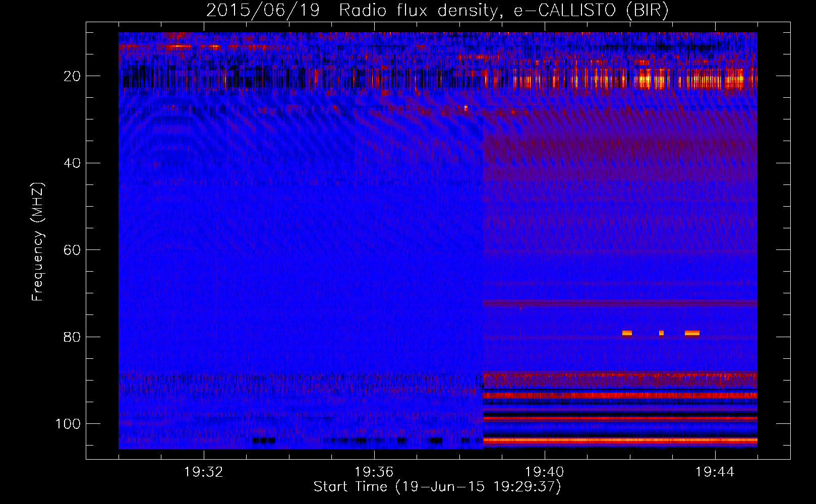Click the frequency tick label "20"
Viewport: 816px width, 504px height.
pyautogui.click(x=72, y=76)
